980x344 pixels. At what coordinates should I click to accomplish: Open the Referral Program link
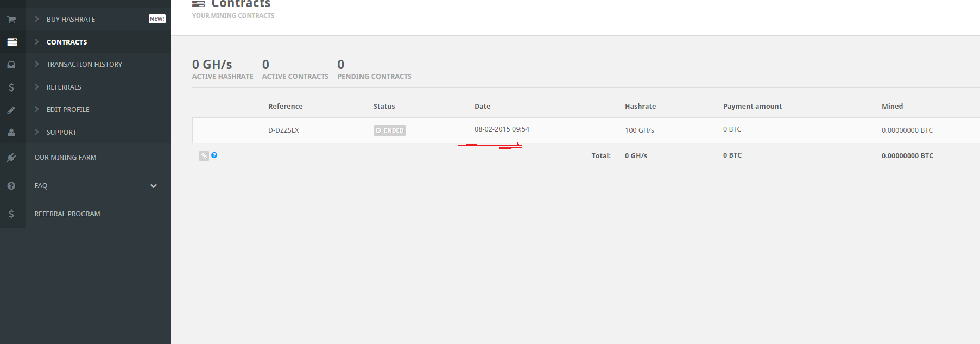pos(67,214)
